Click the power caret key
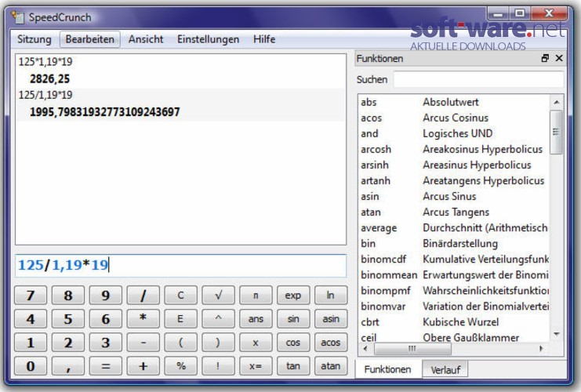 218,319
